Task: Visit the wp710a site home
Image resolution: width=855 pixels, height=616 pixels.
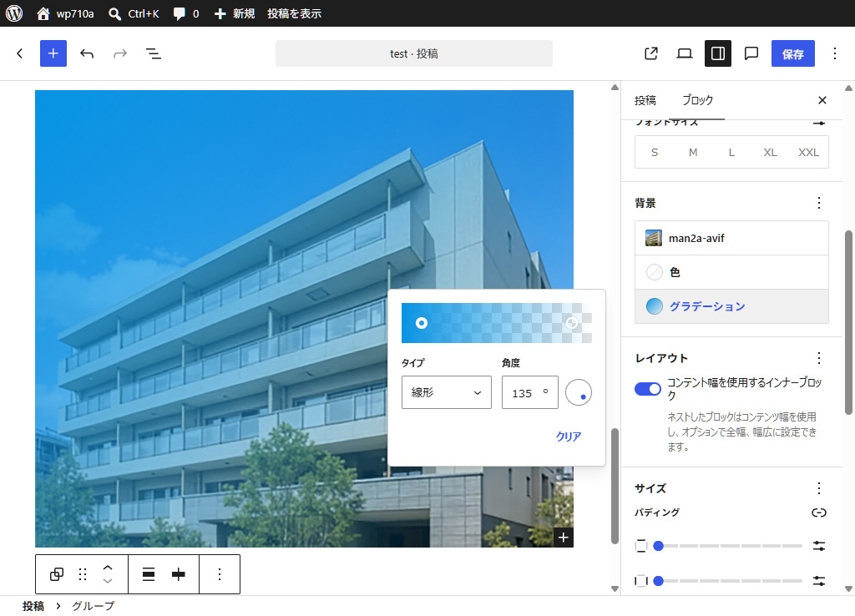Action: click(65, 13)
